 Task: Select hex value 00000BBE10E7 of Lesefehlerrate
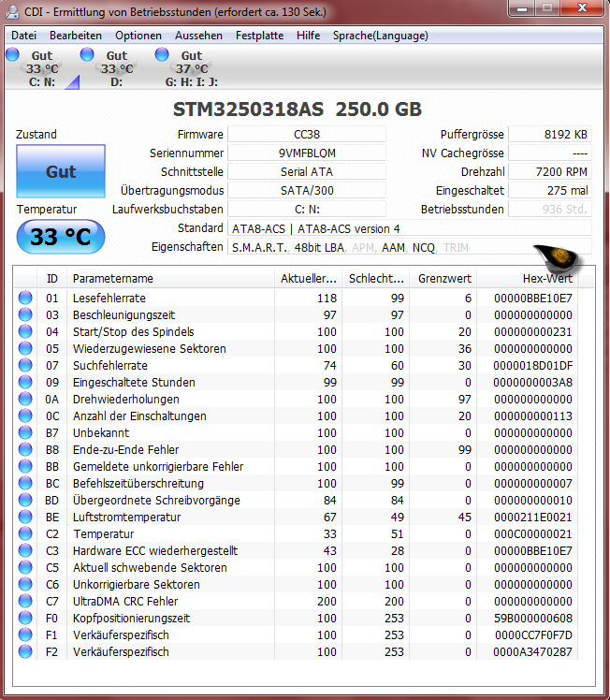point(532,299)
